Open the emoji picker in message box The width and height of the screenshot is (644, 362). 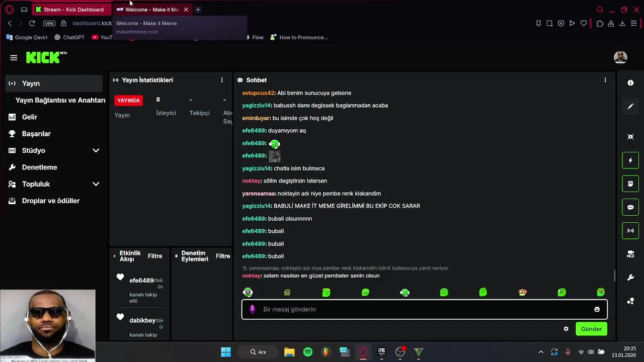point(597,309)
